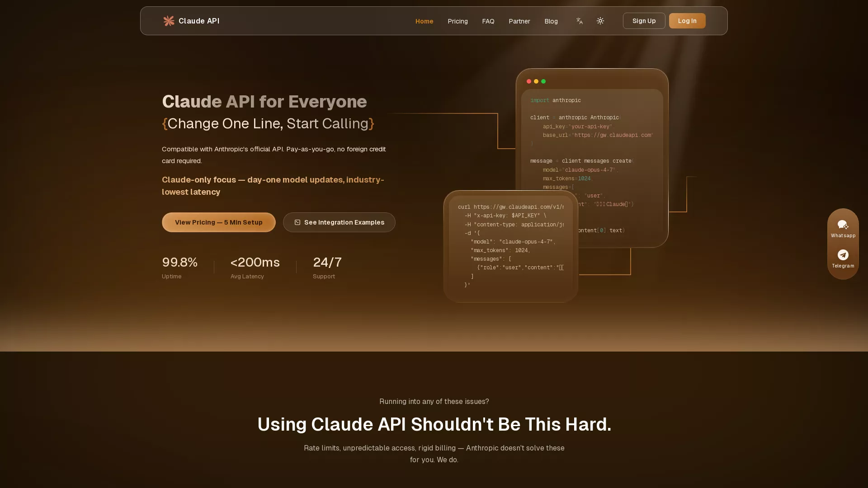This screenshot has height=488, width=868.
Task: Click the yellow dot on the code window
Action: 536,81
